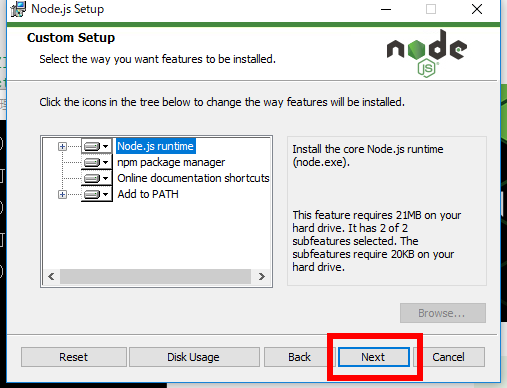The height and width of the screenshot is (388, 507).
Task: Click the horizontal scrollbar track in feature tree
Action: (155, 276)
